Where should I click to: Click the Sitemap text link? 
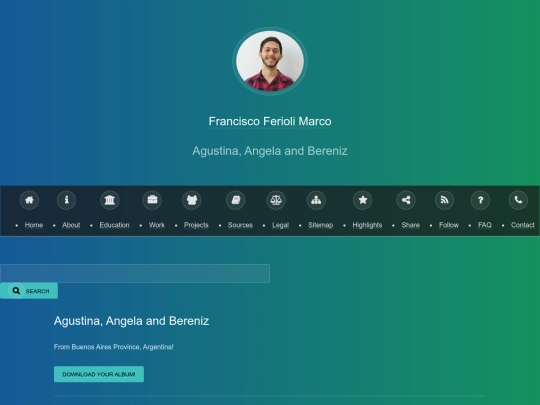[x=320, y=225]
